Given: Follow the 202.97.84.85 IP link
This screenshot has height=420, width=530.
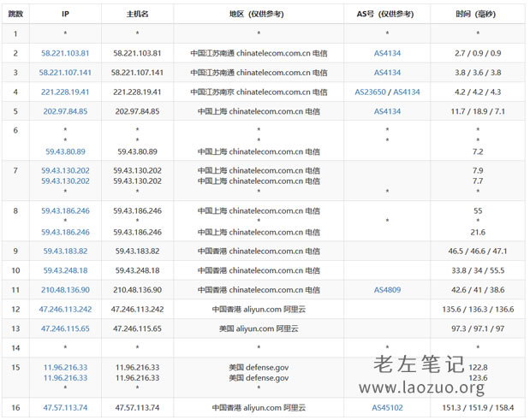Looking at the screenshot, I should 65,111.
